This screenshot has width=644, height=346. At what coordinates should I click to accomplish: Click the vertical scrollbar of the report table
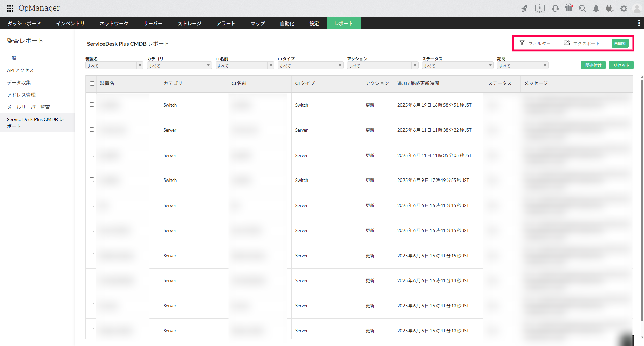[x=642, y=200]
